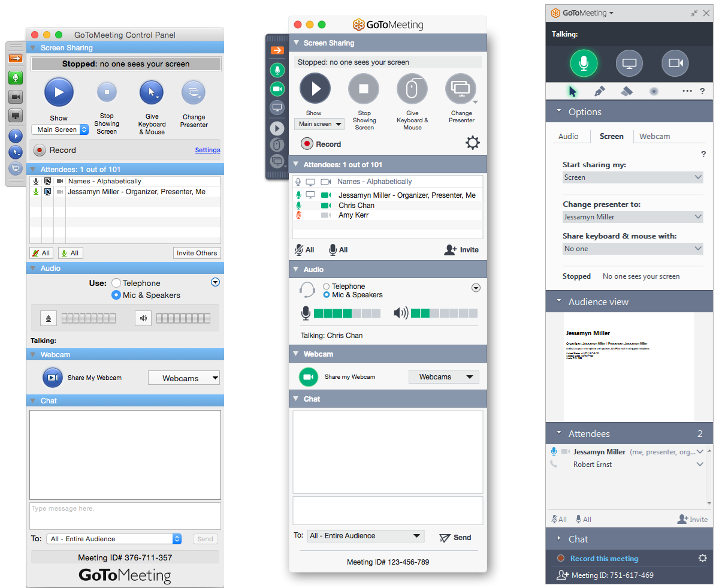716x588 pixels.
Task: Select arrow pointer tool in right panel
Action: (573, 92)
